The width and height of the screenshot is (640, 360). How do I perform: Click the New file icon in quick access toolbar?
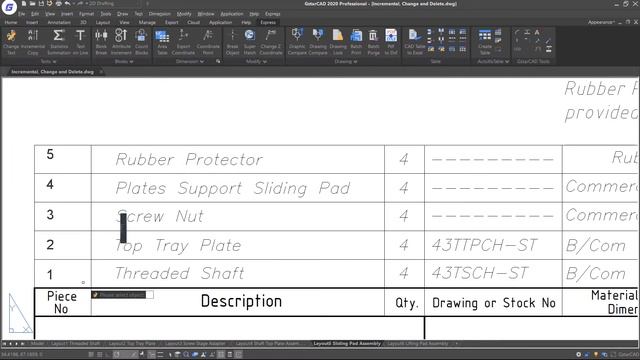24,4
